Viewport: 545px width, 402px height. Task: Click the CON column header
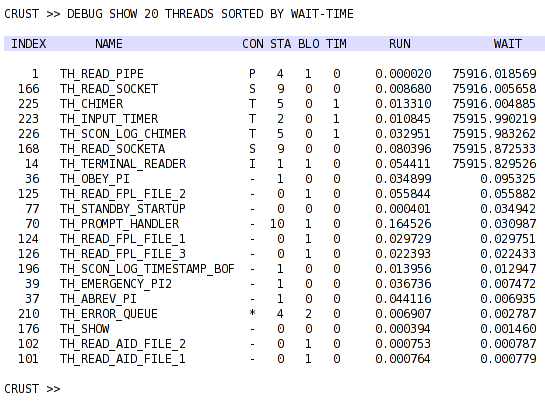point(253,44)
